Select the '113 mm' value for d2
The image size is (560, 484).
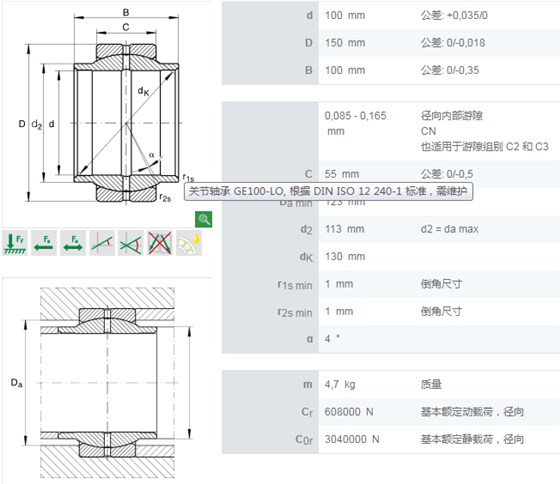(x=345, y=229)
